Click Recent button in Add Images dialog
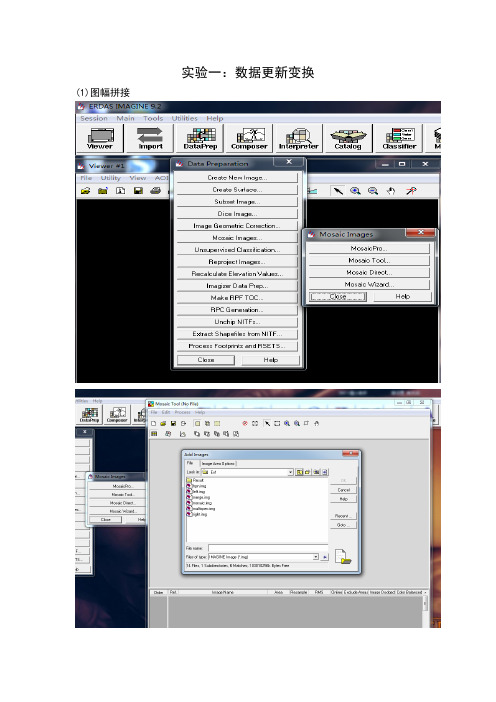Viewport: 496px width, 702px height. 343,516
